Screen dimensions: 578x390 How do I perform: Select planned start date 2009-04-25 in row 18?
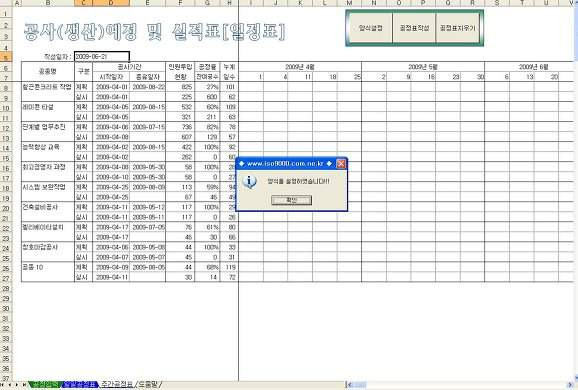click(111, 187)
